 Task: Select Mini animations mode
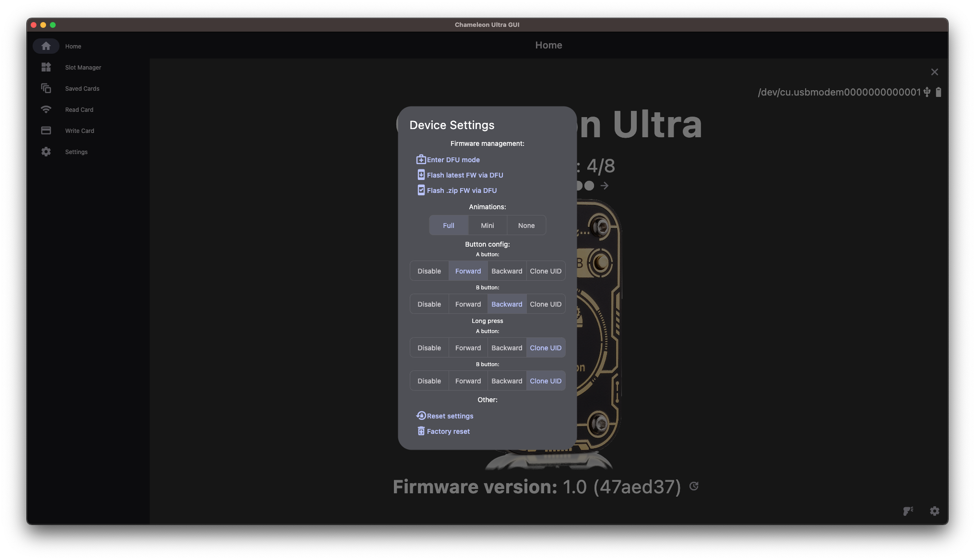click(487, 225)
